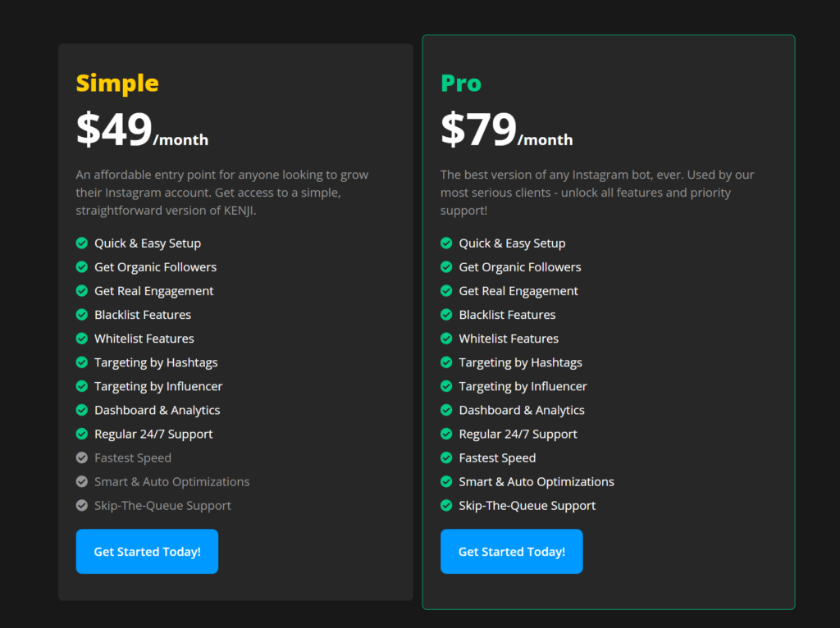840x628 pixels.
Task: Click grey check beside Smart & Auto Optimizations
Action: pyautogui.click(x=82, y=481)
